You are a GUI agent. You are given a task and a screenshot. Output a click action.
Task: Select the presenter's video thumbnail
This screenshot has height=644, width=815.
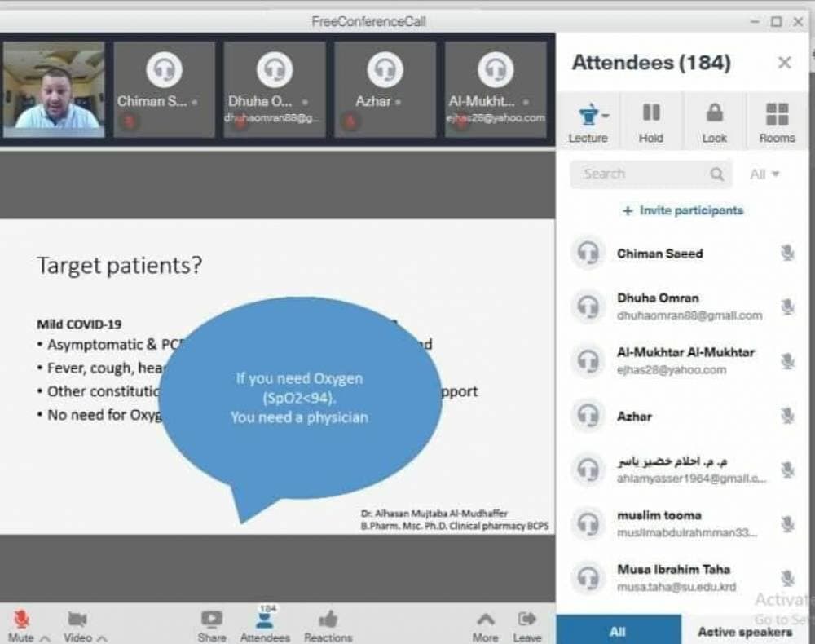[x=54, y=90]
